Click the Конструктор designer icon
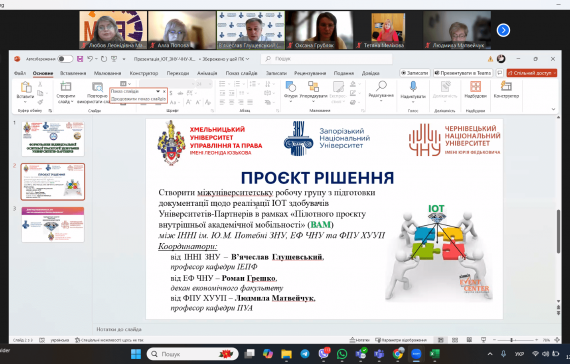Image resolution: width=570 pixels, height=364 pixels. pyautogui.click(x=506, y=87)
